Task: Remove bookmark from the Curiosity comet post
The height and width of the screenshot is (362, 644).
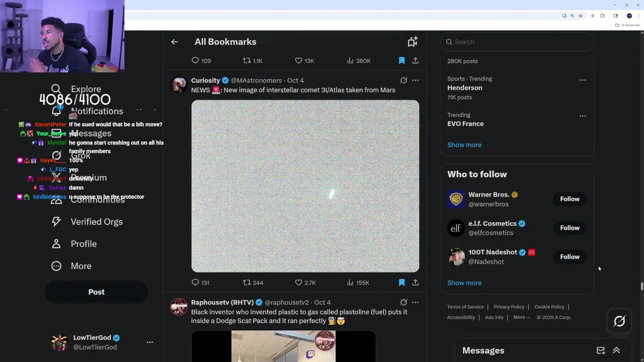Action: (401, 283)
